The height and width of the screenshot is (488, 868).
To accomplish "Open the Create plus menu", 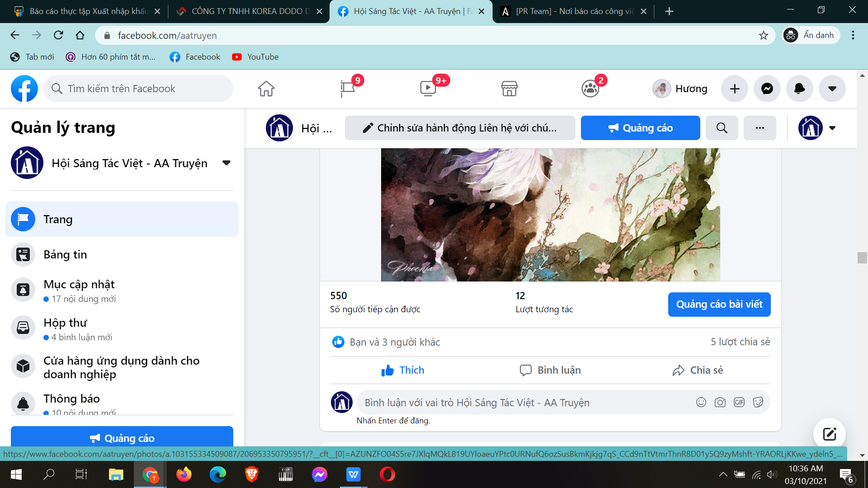I will tap(735, 89).
